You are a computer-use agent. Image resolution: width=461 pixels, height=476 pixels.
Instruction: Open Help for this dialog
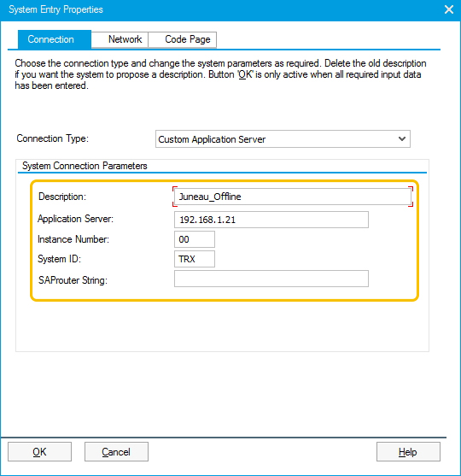point(408,452)
